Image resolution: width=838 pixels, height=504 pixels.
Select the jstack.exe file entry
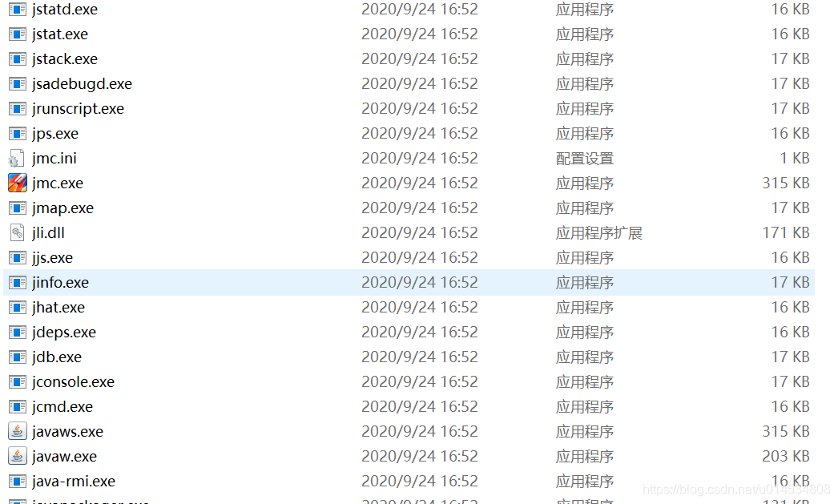(409, 58)
